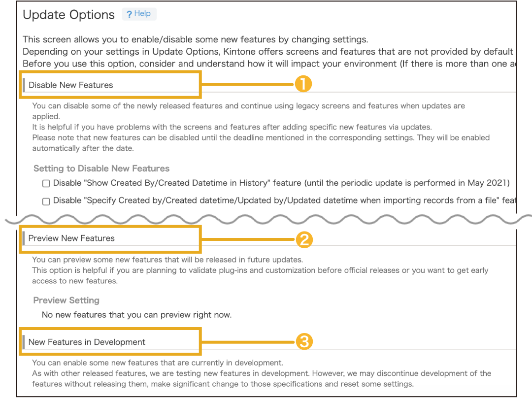Click the Update Options page title
Screen dimensions: 532x398
coord(68,15)
